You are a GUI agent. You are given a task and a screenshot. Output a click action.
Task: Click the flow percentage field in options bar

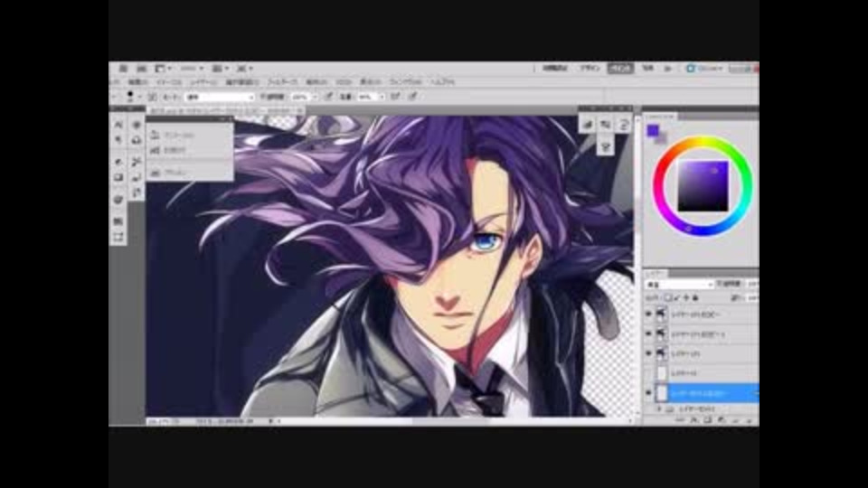click(366, 97)
